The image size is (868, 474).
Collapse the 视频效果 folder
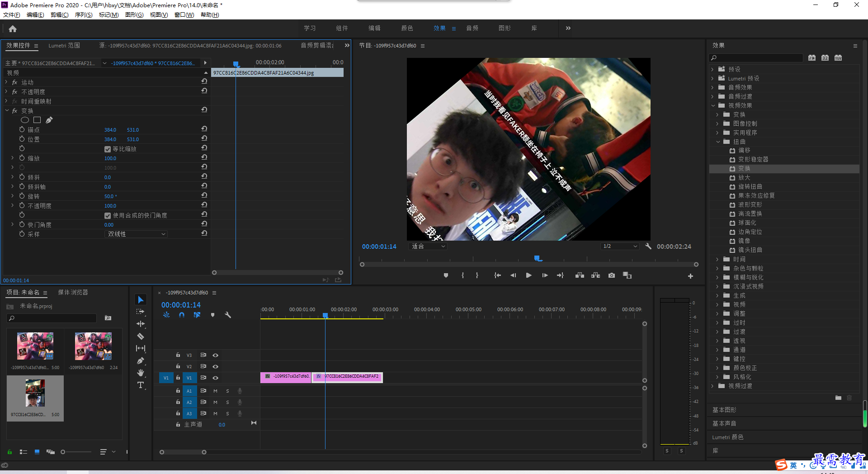(712, 105)
